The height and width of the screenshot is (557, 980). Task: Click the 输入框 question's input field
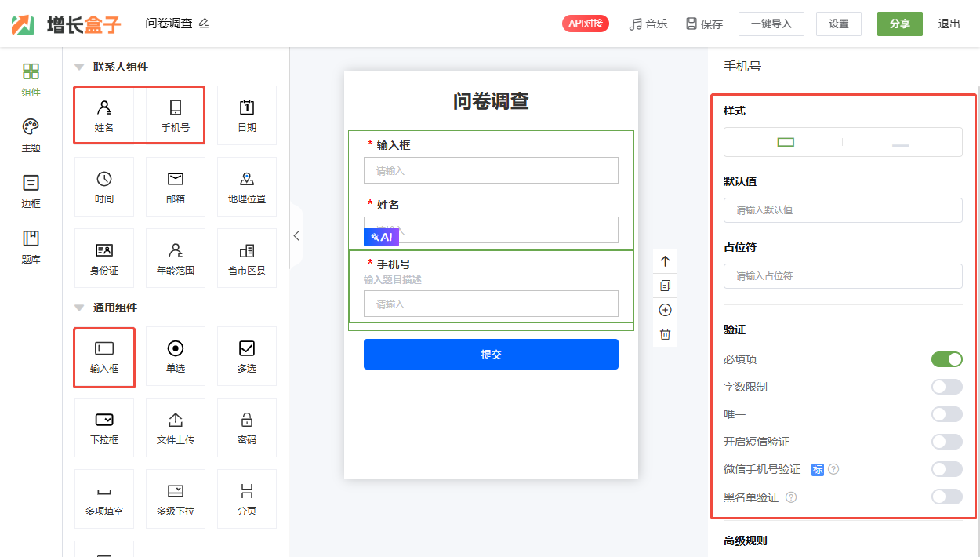(x=491, y=170)
